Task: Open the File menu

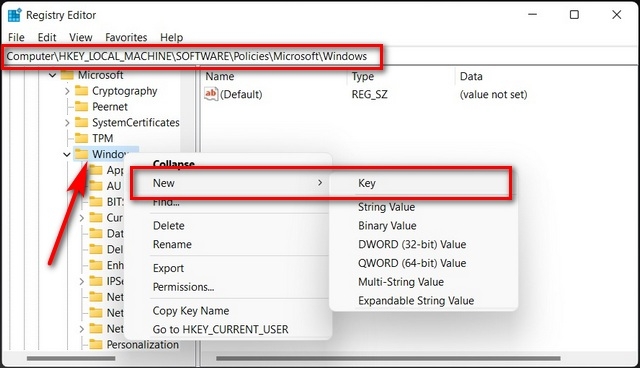Action: 16,38
